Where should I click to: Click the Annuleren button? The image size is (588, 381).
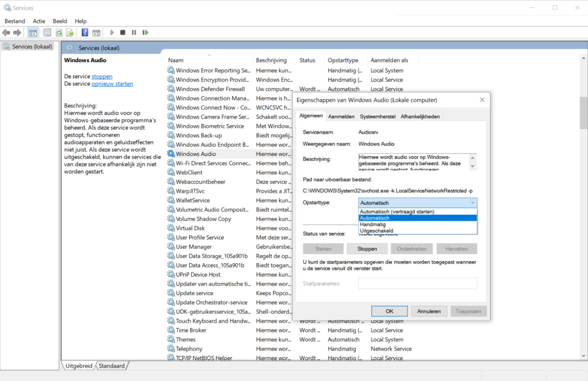coord(428,312)
